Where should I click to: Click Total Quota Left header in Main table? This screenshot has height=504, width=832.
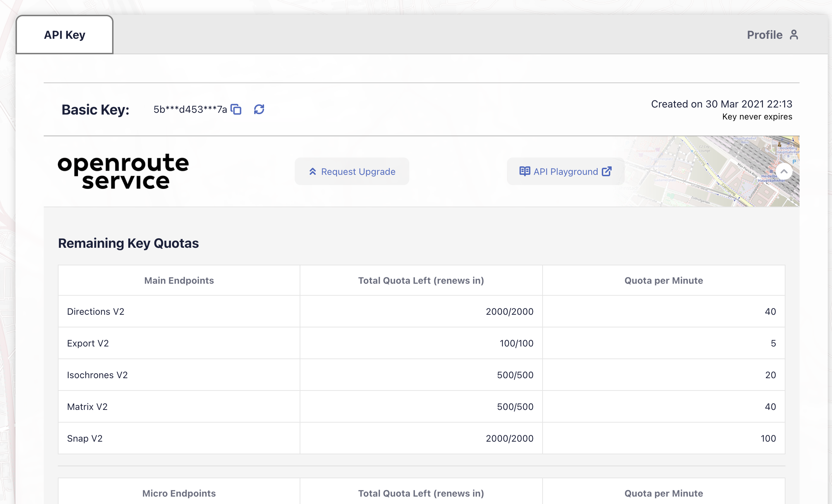coord(421,280)
